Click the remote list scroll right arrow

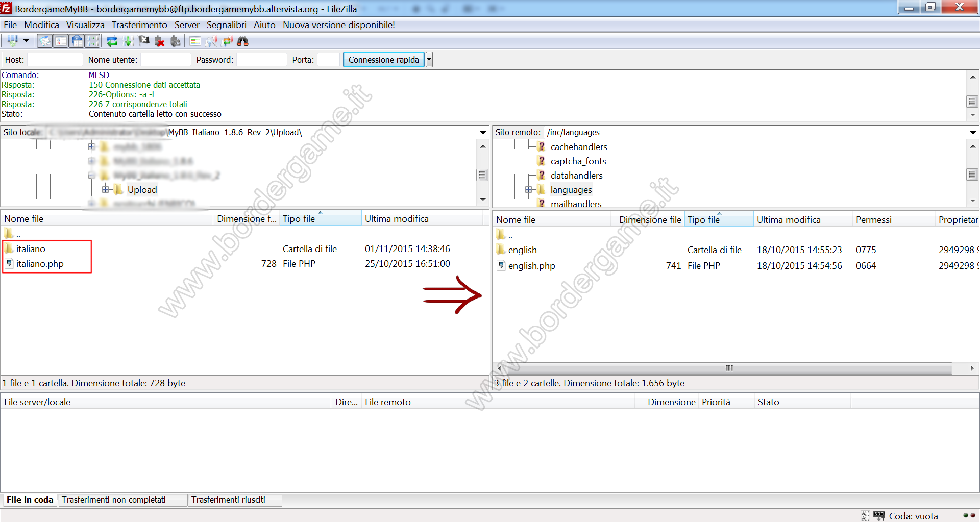(972, 368)
